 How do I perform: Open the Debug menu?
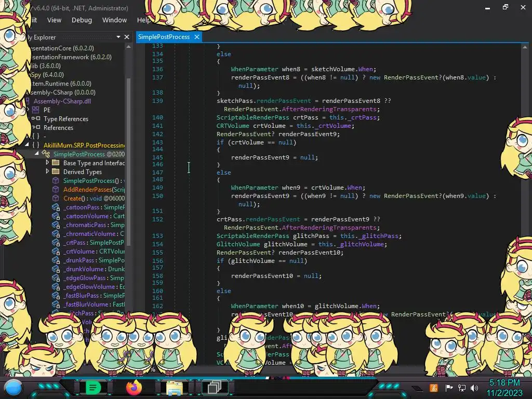click(x=82, y=20)
